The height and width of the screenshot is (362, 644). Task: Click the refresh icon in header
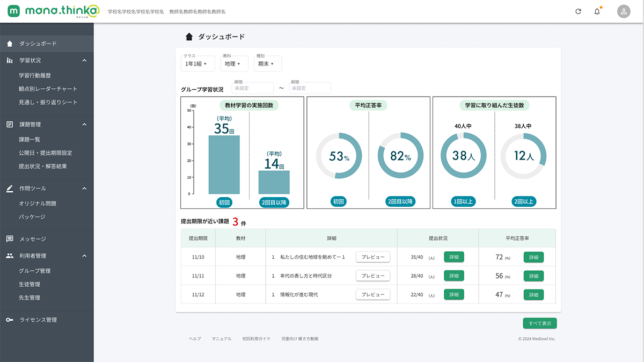(x=578, y=11)
